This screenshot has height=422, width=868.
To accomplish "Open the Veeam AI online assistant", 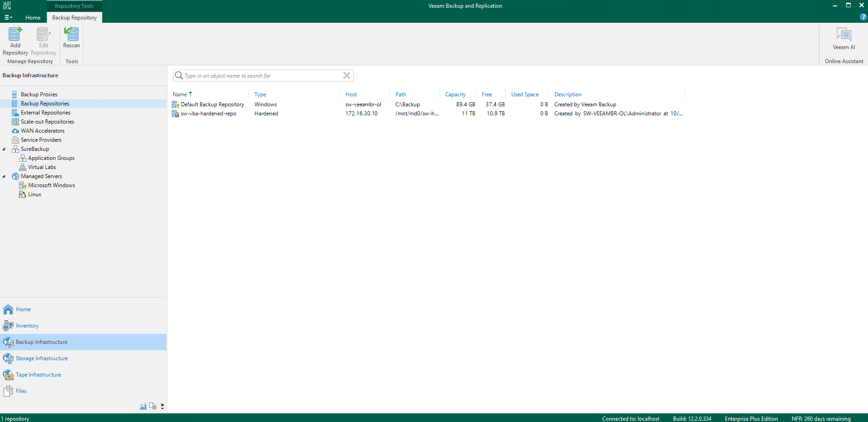I will pyautogui.click(x=844, y=39).
